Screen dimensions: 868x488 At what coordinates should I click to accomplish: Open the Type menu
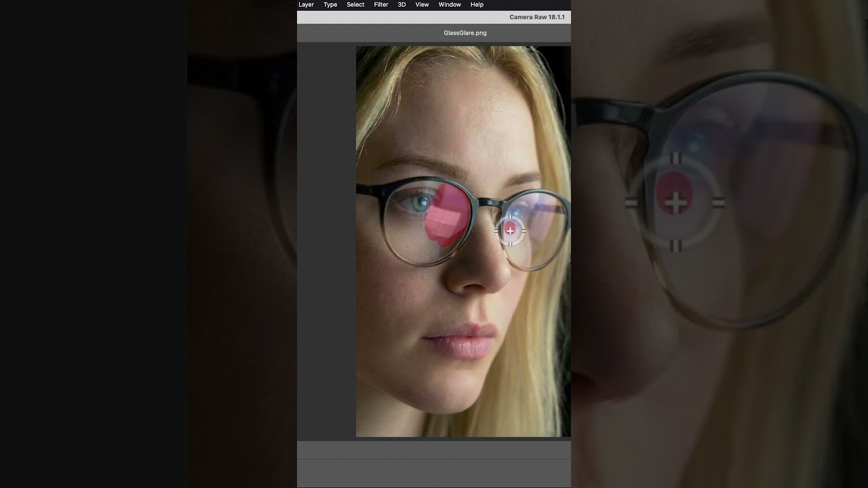(330, 5)
